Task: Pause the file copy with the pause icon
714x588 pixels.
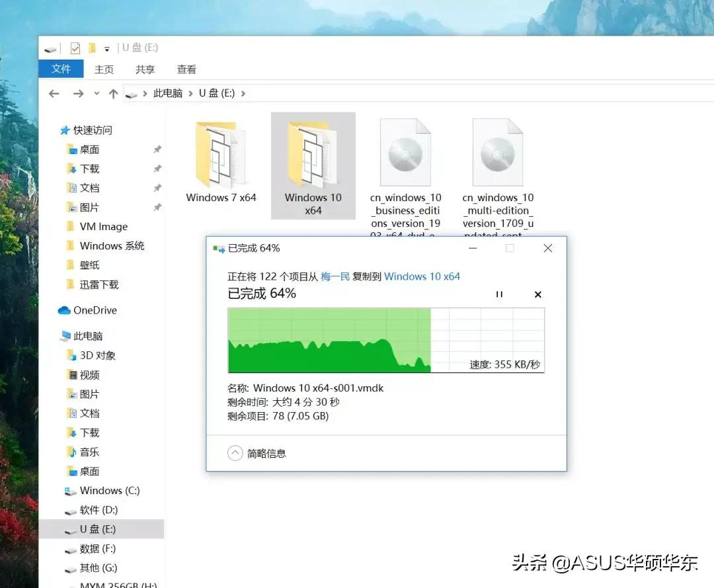Action: (x=500, y=294)
